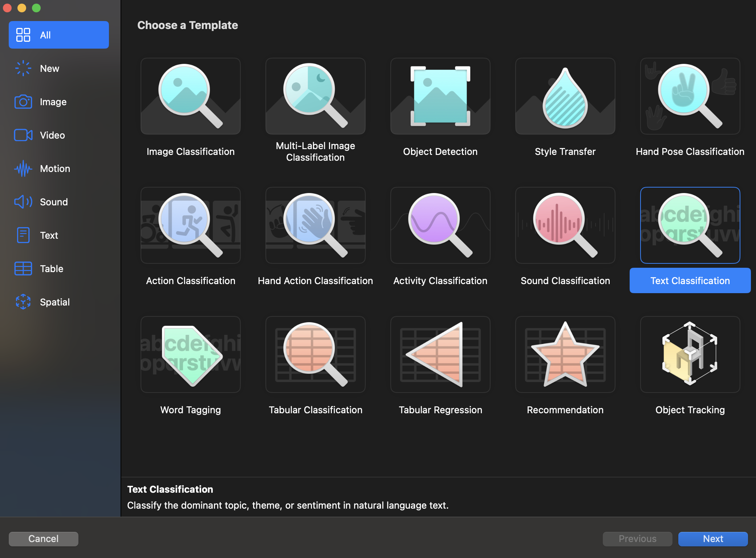Choose the Recommendation star template
This screenshot has height=558, width=756.
click(x=565, y=354)
